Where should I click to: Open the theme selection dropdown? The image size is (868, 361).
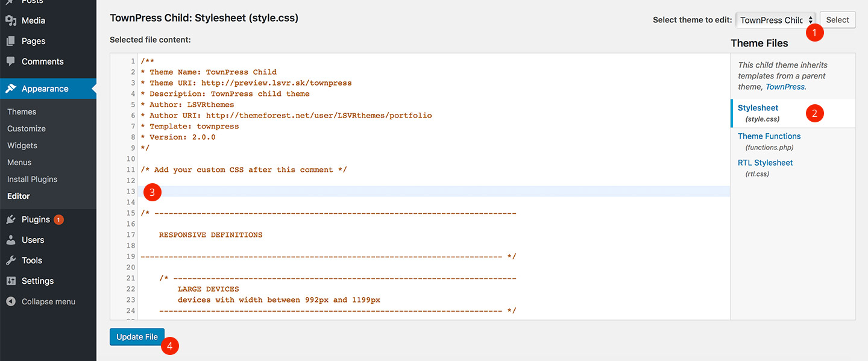coord(776,20)
